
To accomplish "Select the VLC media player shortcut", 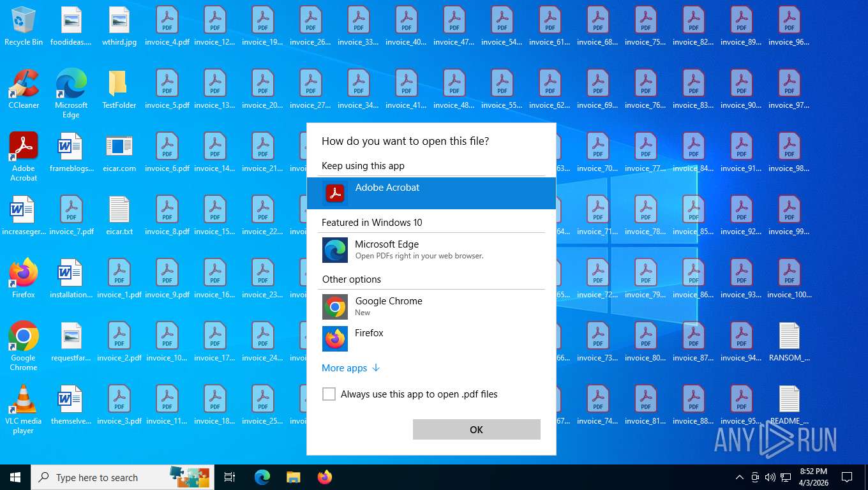I will pos(24,410).
